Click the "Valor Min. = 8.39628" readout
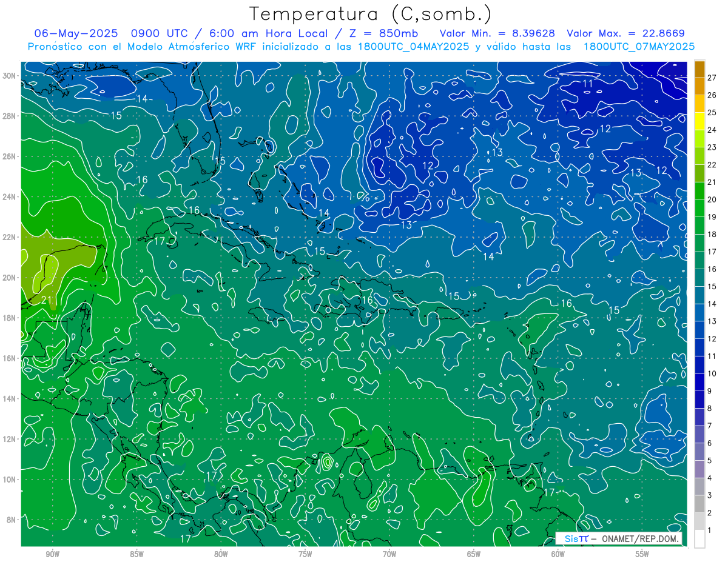 497,33
